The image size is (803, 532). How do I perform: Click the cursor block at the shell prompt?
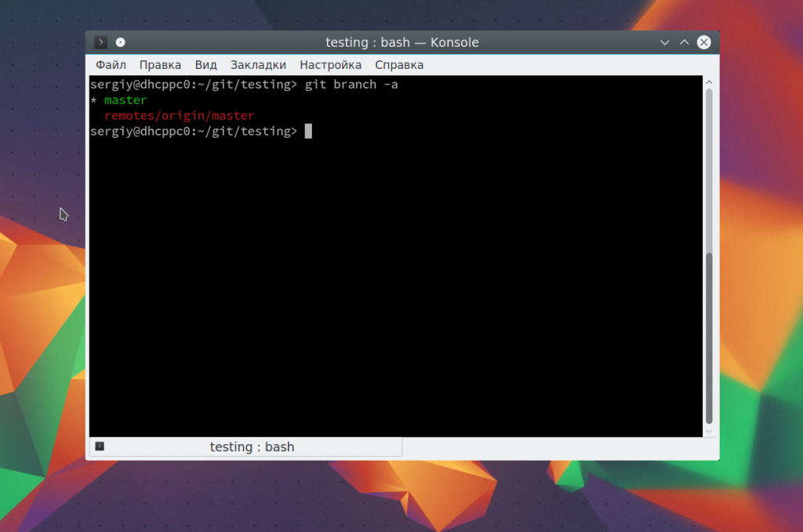coord(308,132)
